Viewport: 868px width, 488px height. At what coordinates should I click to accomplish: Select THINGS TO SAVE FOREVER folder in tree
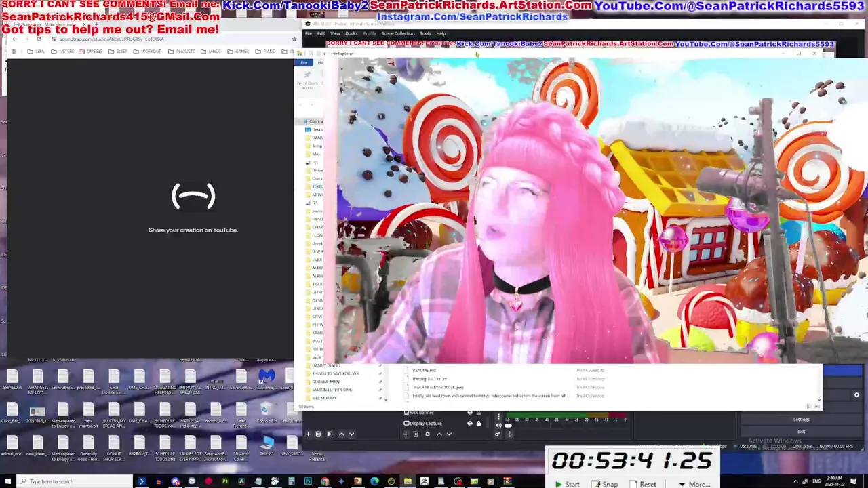[x=335, y=373]
